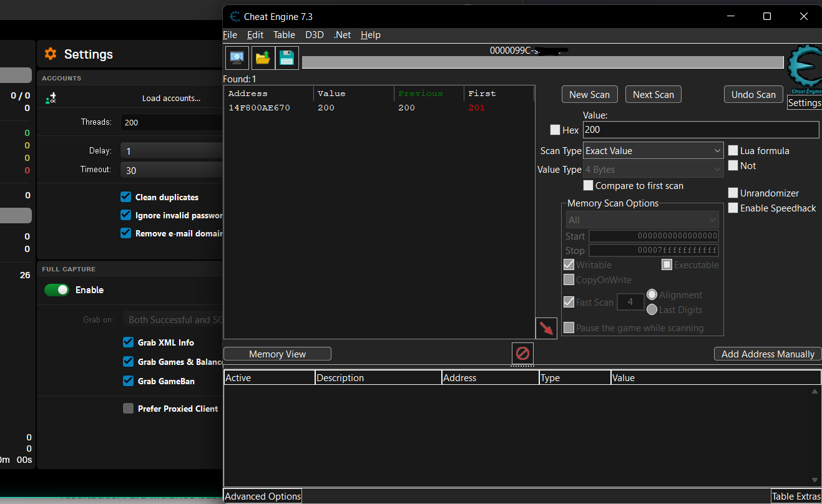Viewport: 822px width, 504px height.
Task: Open Memory View
Action: point(277,354)
